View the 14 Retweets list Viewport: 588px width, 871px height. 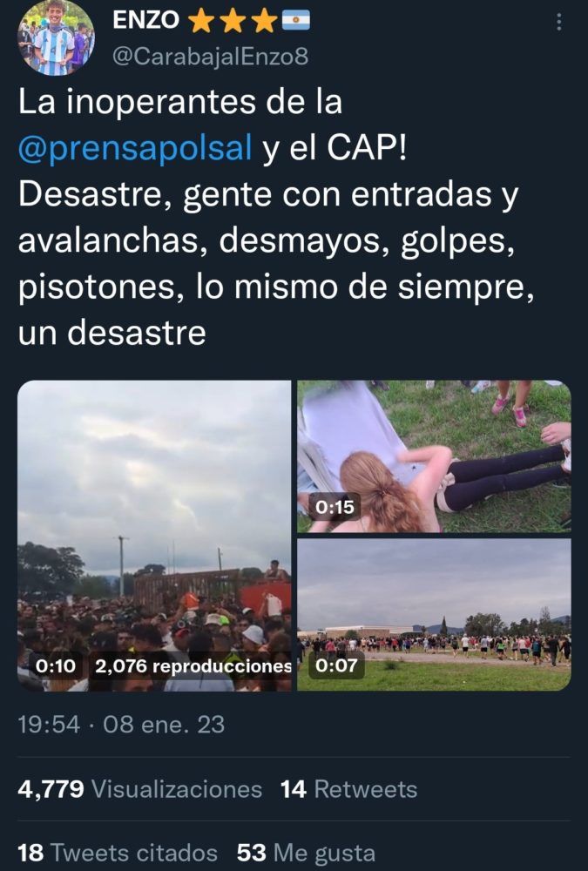pos(348,789)
